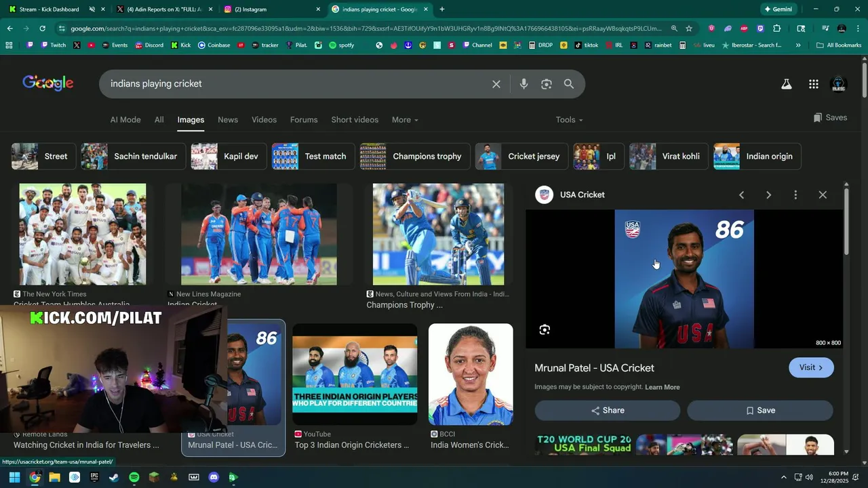
Task: Save the Mrunal Patel image
Action: tap(760, 410)
